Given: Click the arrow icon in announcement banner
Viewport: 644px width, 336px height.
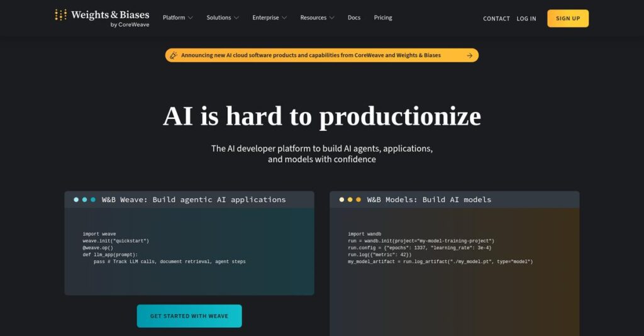Looking at the screenshot, I should (469, 55).
